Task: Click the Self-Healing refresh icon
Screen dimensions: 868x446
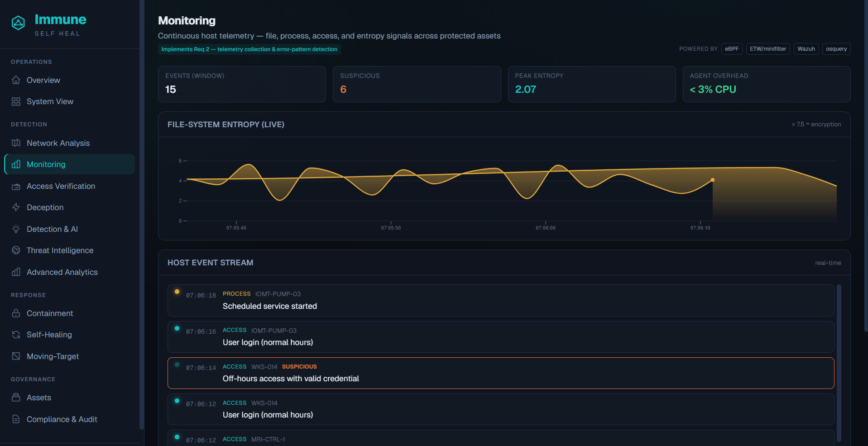Action: click(16, 335)
